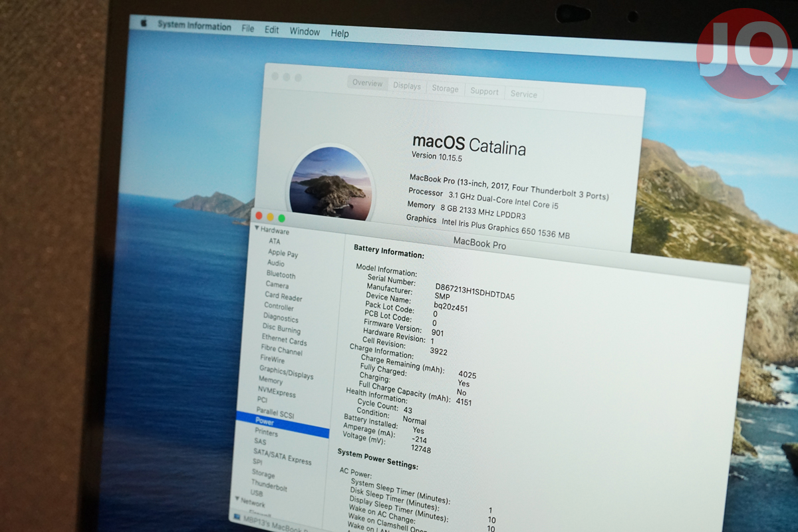Select SAS in the sidebar
This screenshot has height=532, width=798.
(260, 442)
